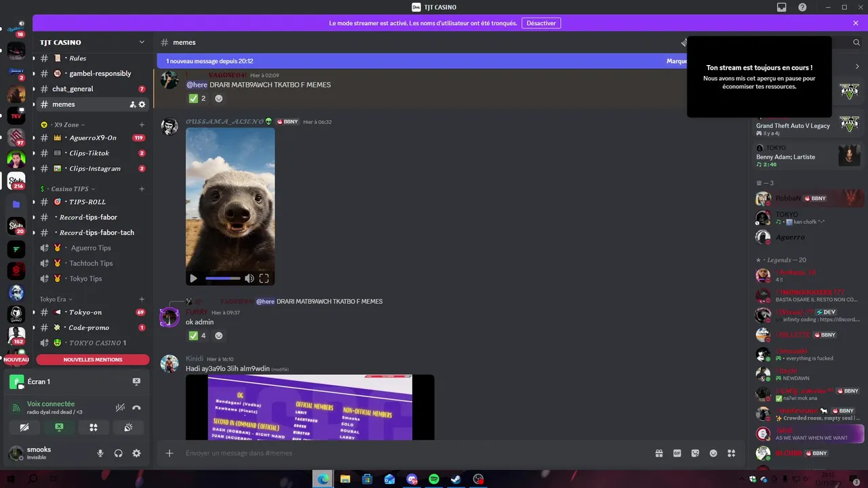Open the TIPS-ROLL channel
868x488 pixels.
(92, 202)
